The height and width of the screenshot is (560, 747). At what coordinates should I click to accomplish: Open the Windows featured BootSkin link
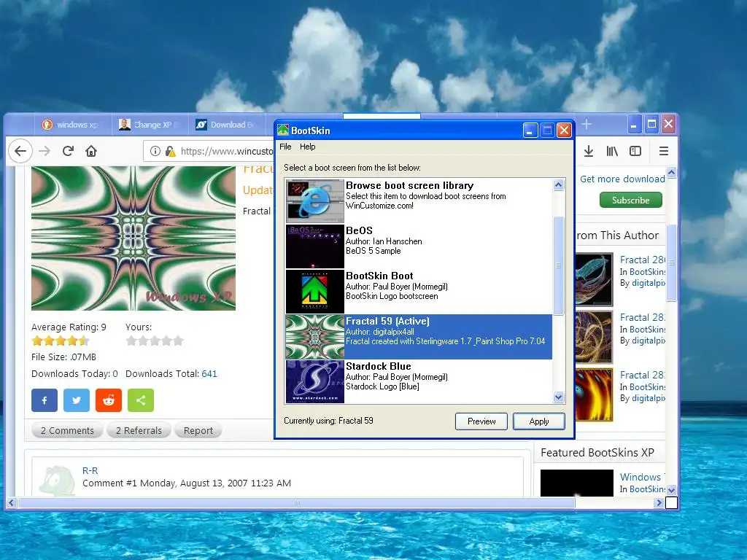point(641,477)
